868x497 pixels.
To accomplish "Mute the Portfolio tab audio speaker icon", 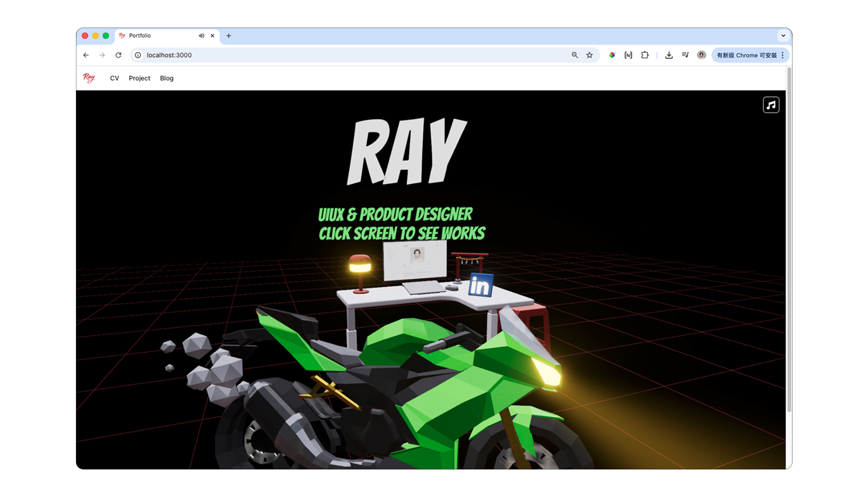I will click(202, 36).
